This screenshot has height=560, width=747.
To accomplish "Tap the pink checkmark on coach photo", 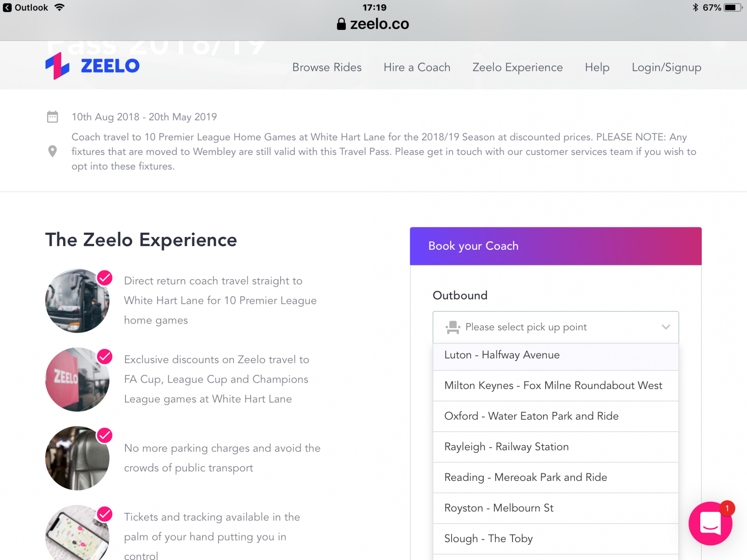I will click(x=105, y=278).
